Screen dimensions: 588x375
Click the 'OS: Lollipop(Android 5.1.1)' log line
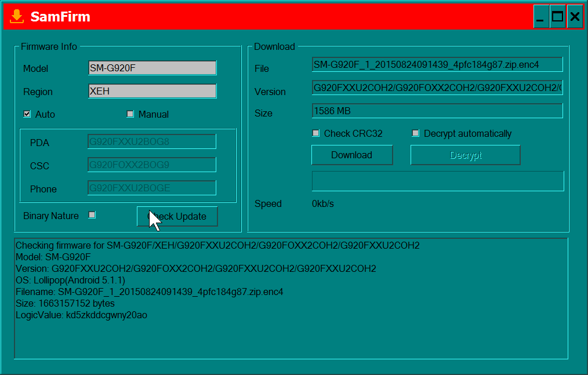coord(71,281)
